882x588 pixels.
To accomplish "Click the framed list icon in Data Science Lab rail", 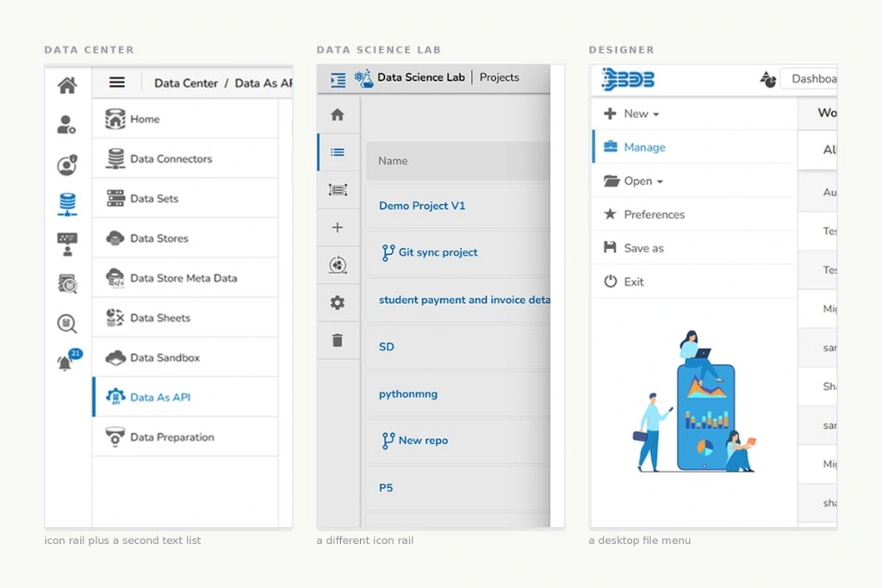I will (x=338, y=190).
